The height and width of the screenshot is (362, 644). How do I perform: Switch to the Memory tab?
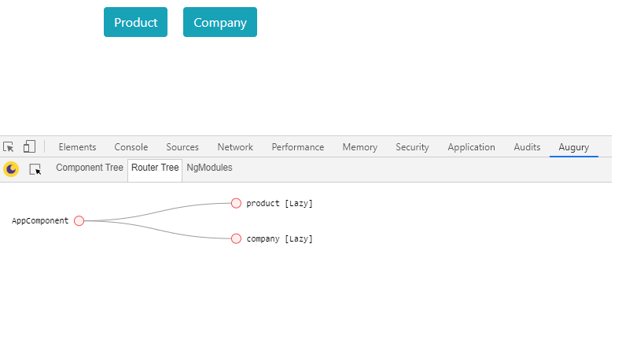point(359,147)
